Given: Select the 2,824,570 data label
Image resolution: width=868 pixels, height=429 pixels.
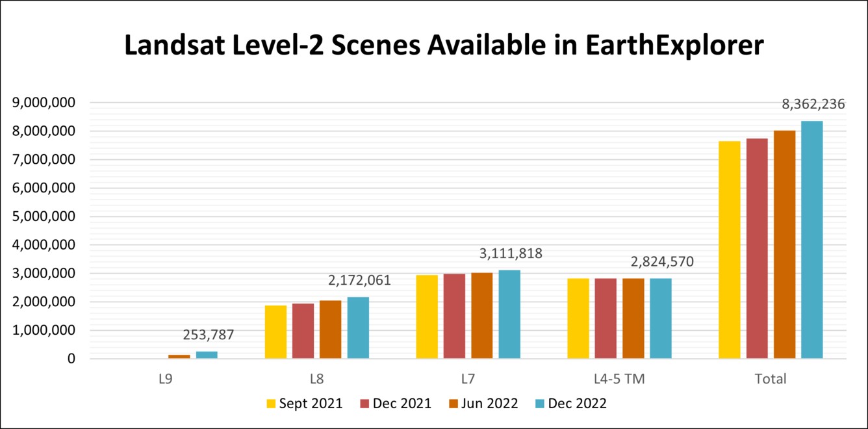Looking at the screenshot, I should [662, 262].
